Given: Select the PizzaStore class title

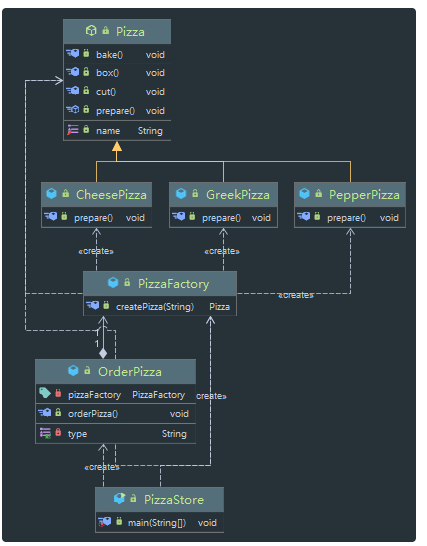Looking at the screenshot, I should (174, 500).
